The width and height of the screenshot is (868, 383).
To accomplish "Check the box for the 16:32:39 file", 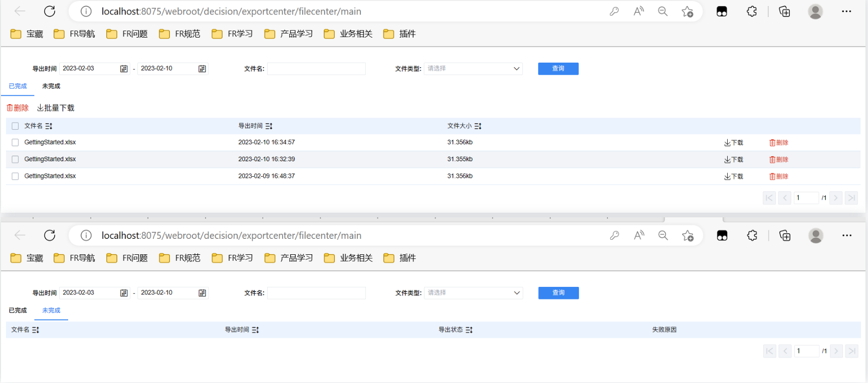I will 15,159.
